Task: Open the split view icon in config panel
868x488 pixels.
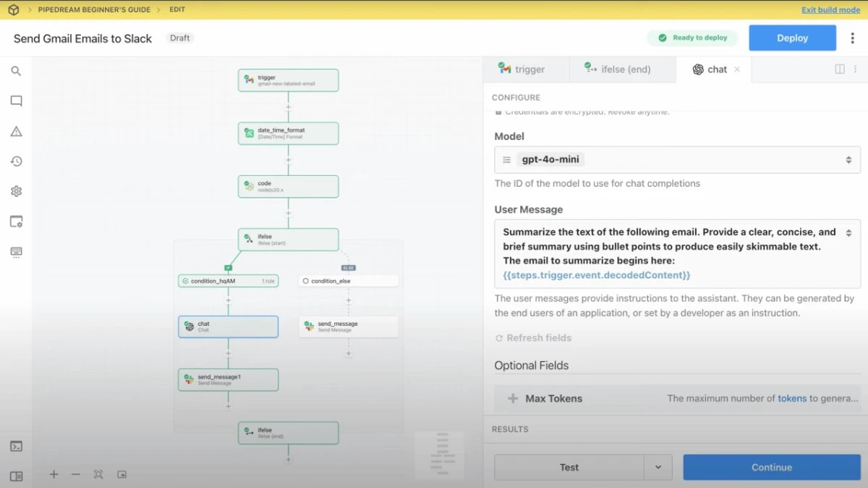Action: pyautogui.click(x=838, y=69)
